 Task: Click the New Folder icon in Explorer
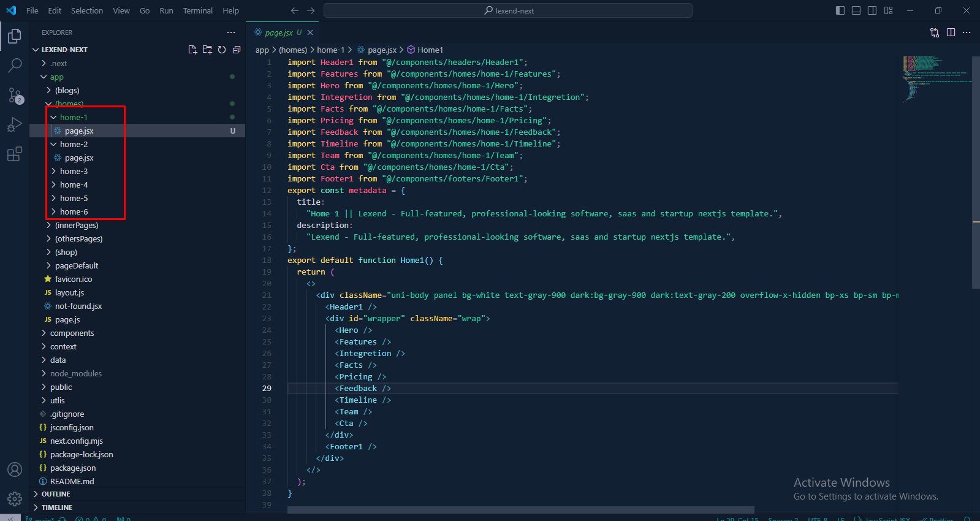(x=207, y=50)
